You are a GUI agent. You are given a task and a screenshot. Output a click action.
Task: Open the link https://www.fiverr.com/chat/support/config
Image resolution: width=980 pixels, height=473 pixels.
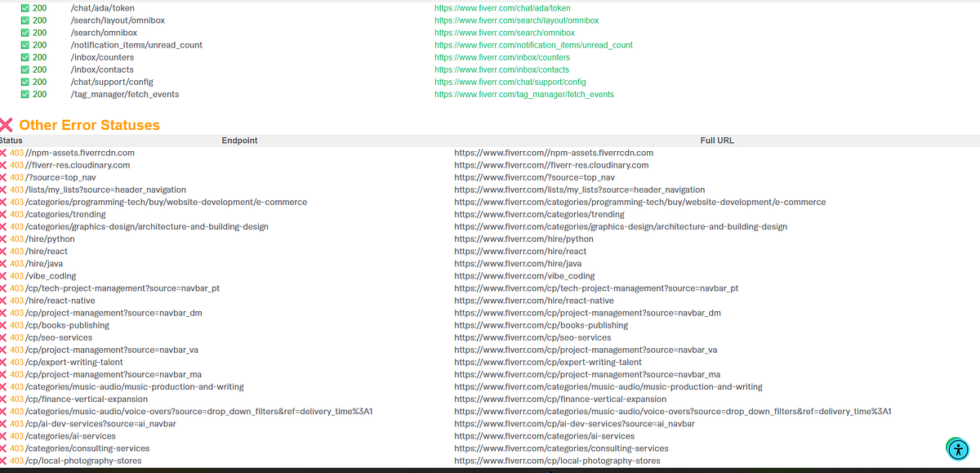(x=510, y=82)
